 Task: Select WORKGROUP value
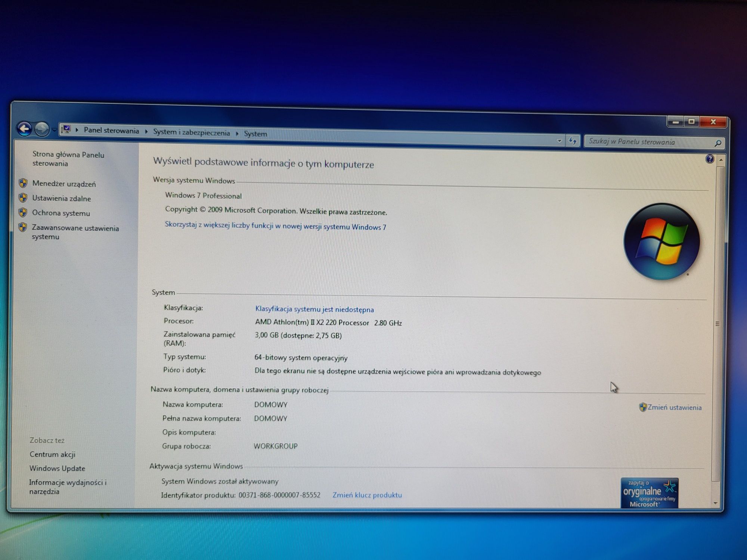click(x=276, y=446)
